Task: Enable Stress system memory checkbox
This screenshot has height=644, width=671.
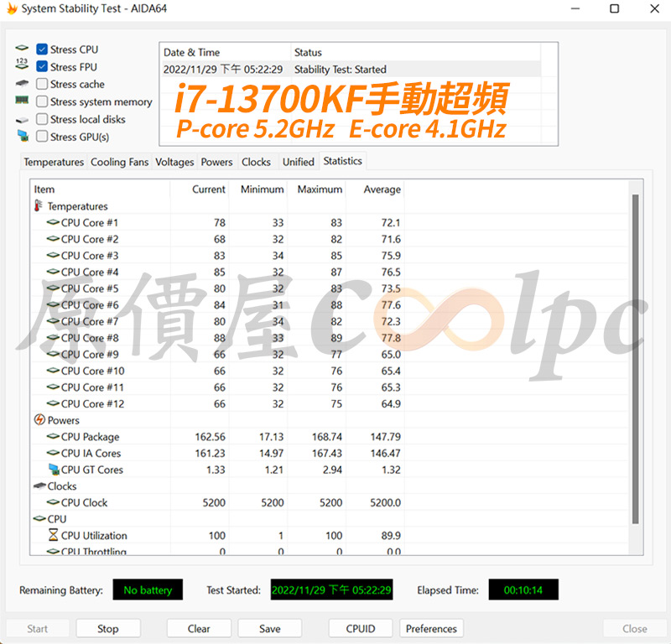Action: pos(42,101)
